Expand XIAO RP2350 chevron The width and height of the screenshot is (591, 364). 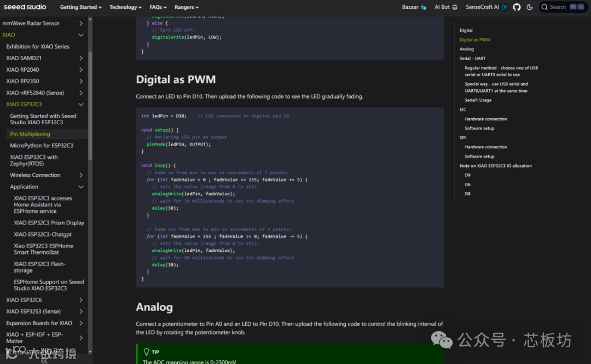coord(80,81)
